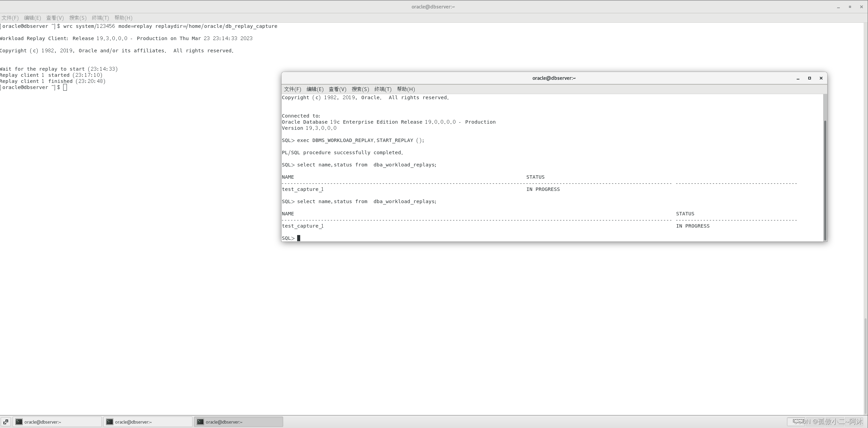The width and height of the screenshot is (868, 428).
Task: Minimize the front SQL terminal window
Action: click(x=798, y=78)
